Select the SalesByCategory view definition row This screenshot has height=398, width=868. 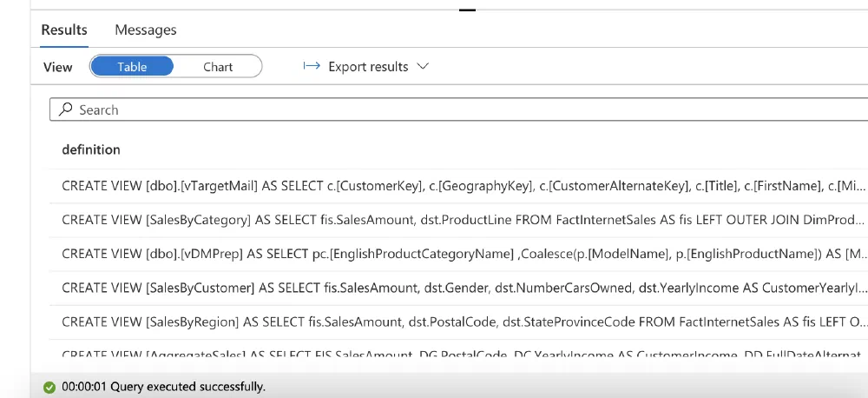(458, 220)
